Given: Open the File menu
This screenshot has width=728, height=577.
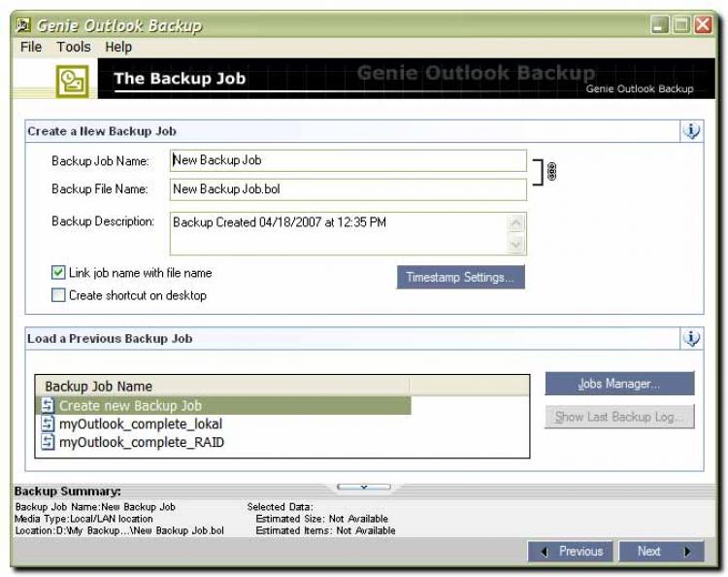Looking at the screenshot, I should 31,47.
